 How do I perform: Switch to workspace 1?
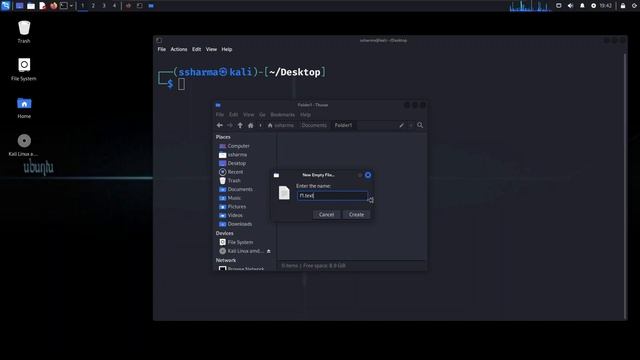(82, 6)
